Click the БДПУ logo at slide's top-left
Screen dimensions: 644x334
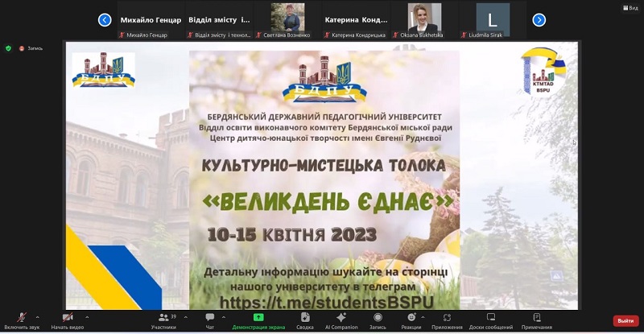[x=104, y=70]
